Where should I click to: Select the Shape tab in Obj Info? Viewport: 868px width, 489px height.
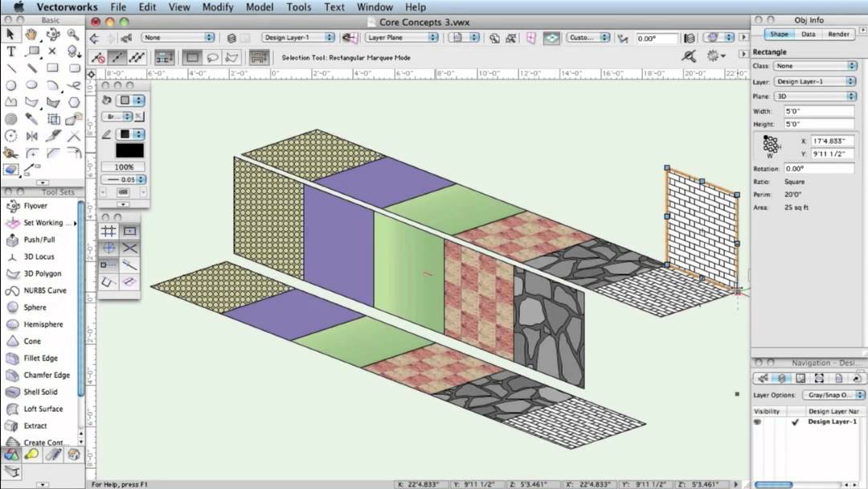(x=779, y=35)
